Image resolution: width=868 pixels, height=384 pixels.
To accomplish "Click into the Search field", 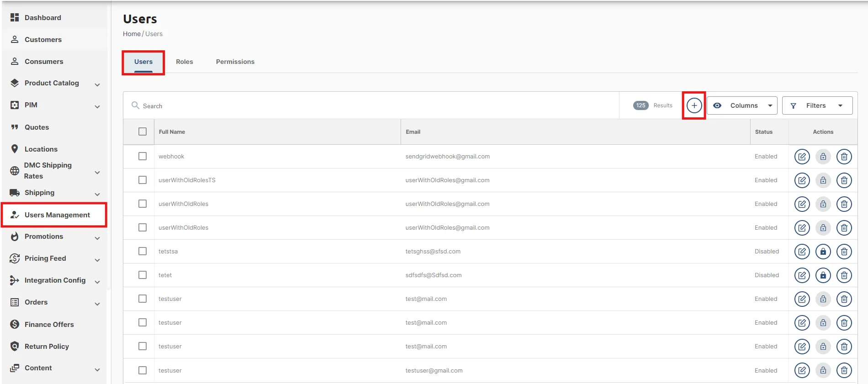I will (371, 105).
